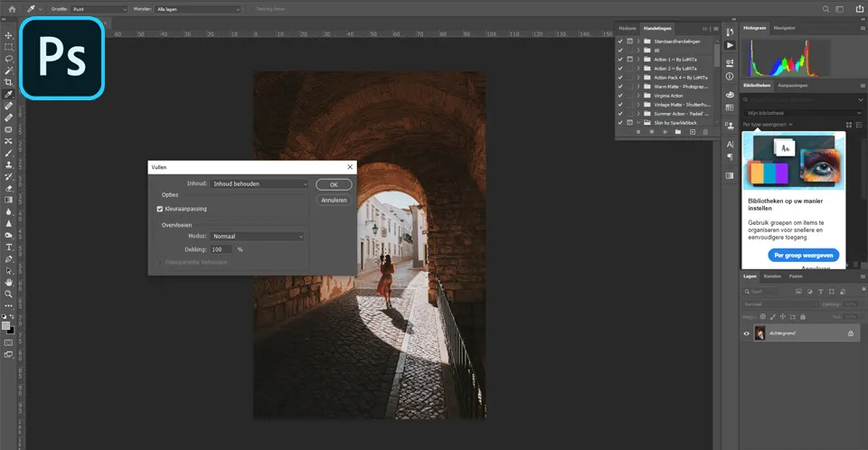Select the Eyedropper tool in the toolbar
The width and height of the screenshot is (868, 450).
click(8, 94)
